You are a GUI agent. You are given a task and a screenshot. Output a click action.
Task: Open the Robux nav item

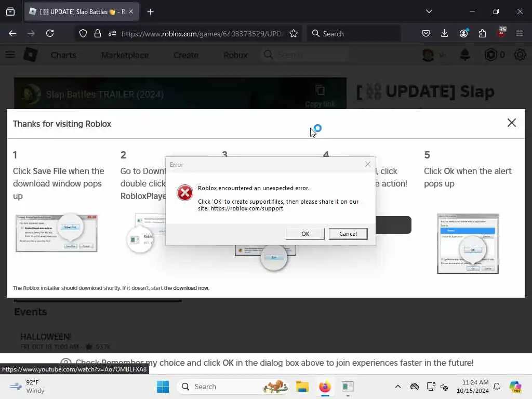[235, 55]
